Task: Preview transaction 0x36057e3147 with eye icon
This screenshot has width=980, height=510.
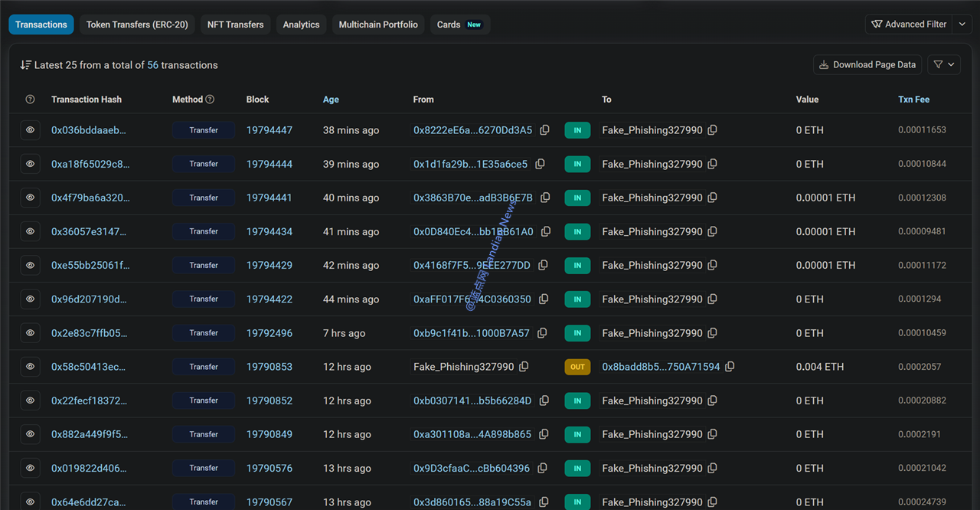Action: tap(30, 231)
